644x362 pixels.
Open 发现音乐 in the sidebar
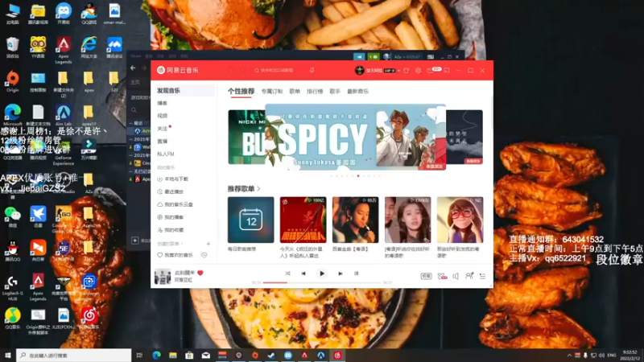point(184,90)
